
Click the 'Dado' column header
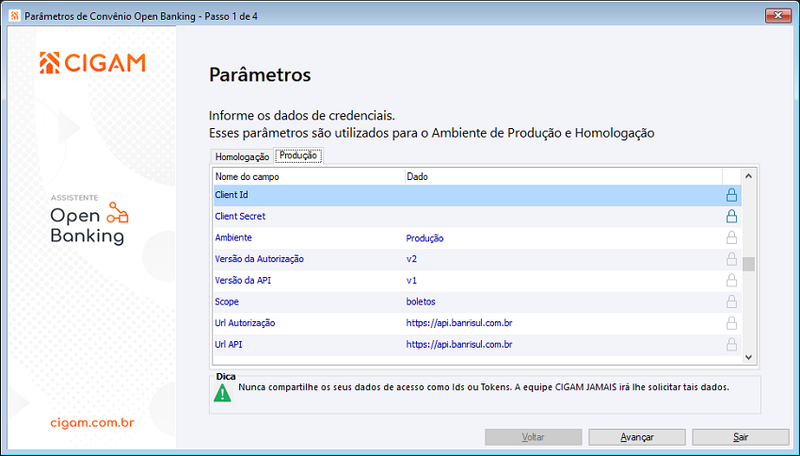(563, 176)
